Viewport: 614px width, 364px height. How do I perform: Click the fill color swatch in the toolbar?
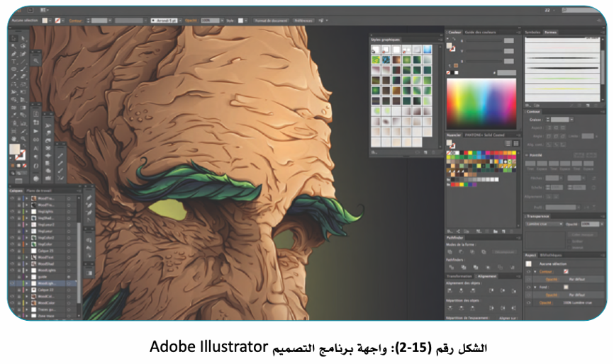14,149
